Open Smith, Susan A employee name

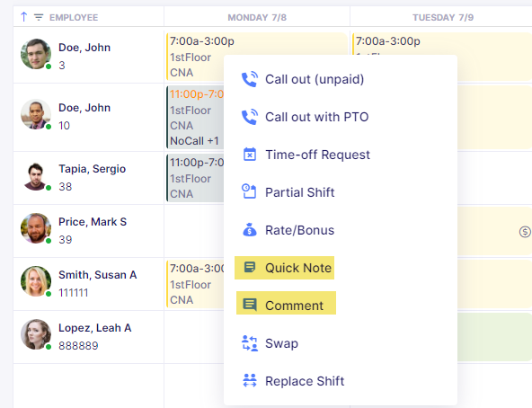click(98, 275)
